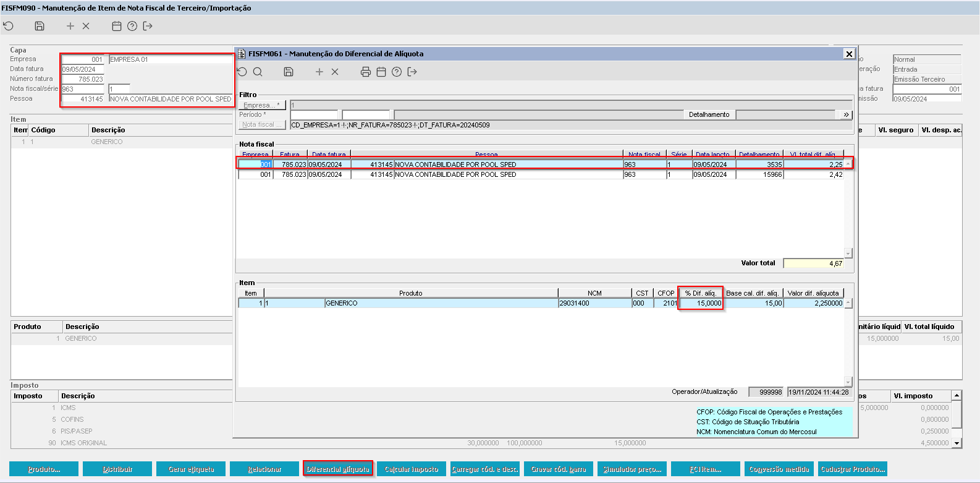Click the Empresa... filter button

click(x=262, y=105)
